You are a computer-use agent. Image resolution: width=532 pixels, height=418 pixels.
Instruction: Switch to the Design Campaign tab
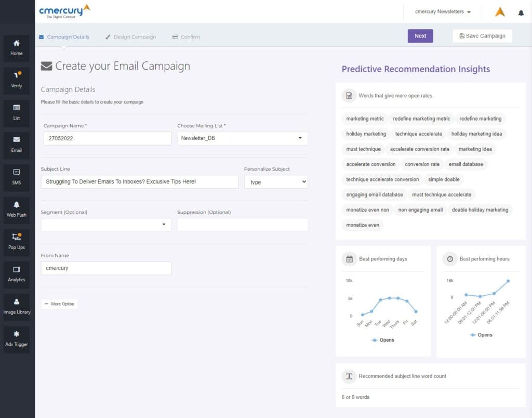click(x=130, y=37)
